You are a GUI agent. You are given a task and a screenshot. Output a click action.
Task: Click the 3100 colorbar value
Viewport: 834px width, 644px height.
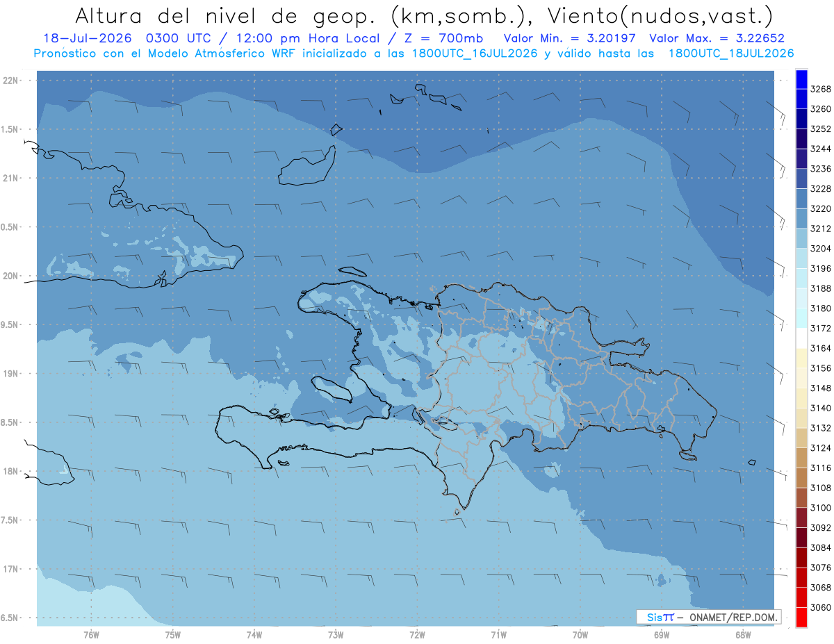point(821,508)
